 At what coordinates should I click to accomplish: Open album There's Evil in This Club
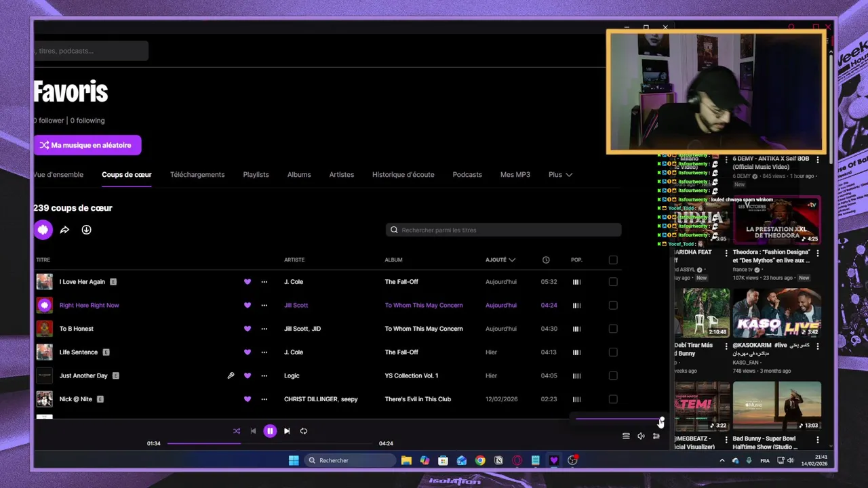pos(418,399)
